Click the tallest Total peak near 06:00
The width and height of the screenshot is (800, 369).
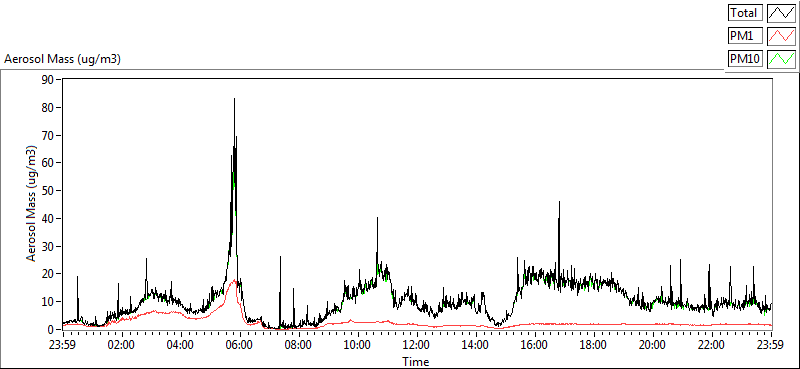pos(234,99)
